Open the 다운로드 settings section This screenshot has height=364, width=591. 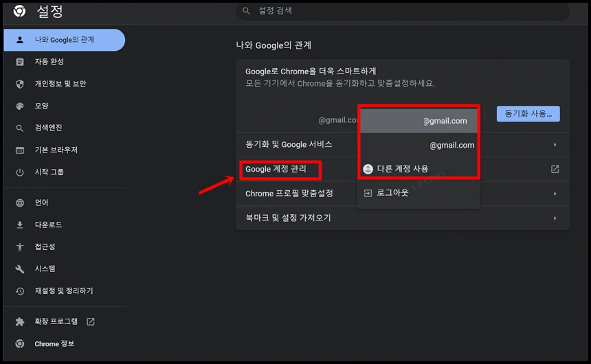pyautogui.click(x=64, y=225)
